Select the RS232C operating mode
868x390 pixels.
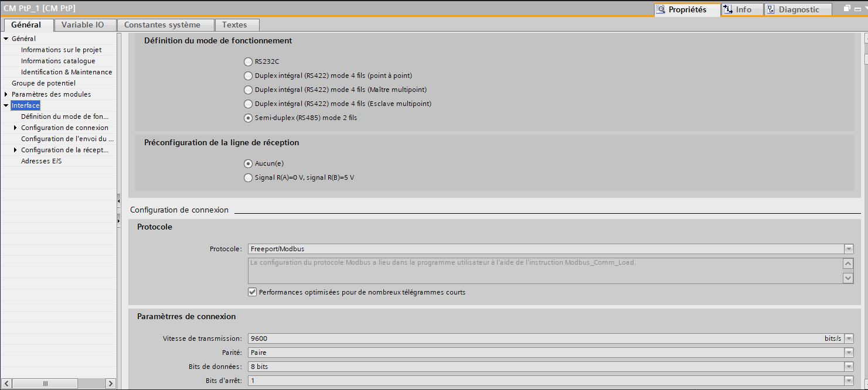coord(249,61)
